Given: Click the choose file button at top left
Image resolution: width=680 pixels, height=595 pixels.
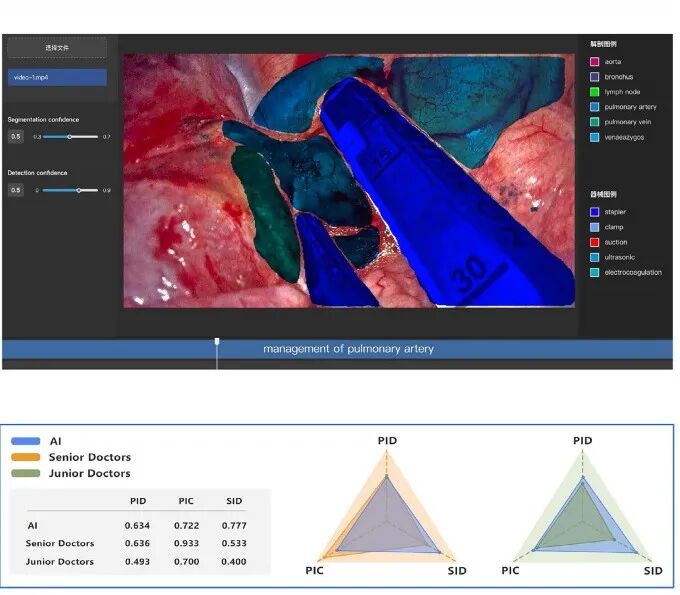Looking at the screenshot, I should (x=57, y=48).
